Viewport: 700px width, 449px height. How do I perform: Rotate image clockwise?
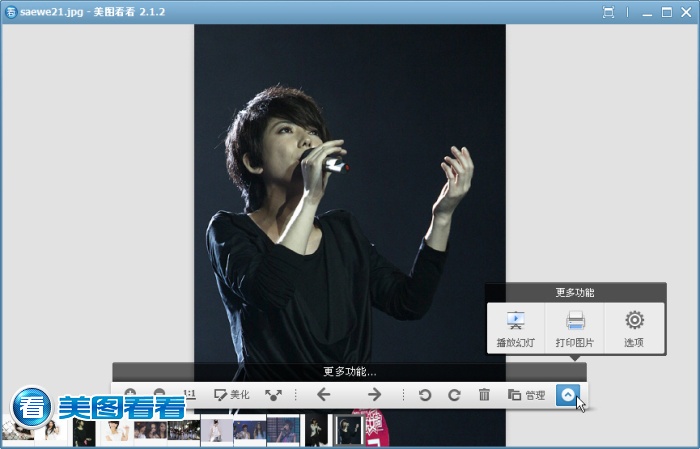(x=454, y=395)
